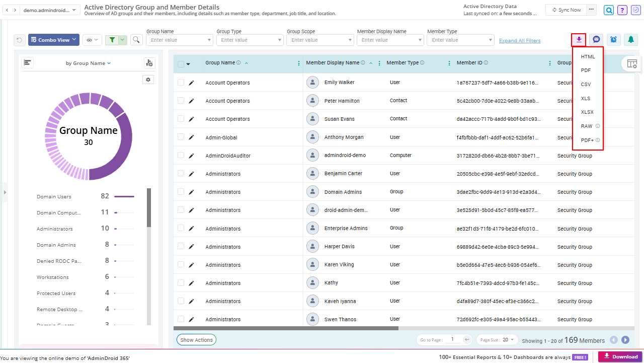Open the schedule alarm clock icon
This screenshot has width=644, height=363.
(613, 39)
